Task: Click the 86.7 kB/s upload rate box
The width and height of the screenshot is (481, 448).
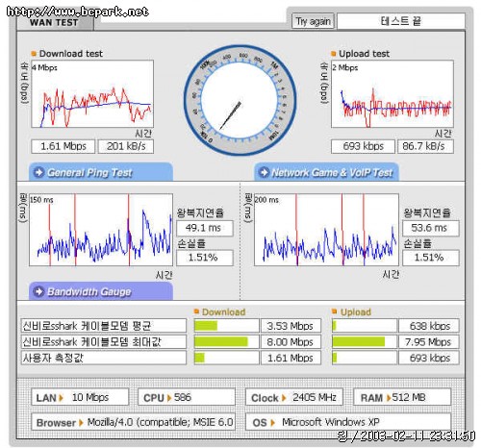Action: click(x=425, y=146)
